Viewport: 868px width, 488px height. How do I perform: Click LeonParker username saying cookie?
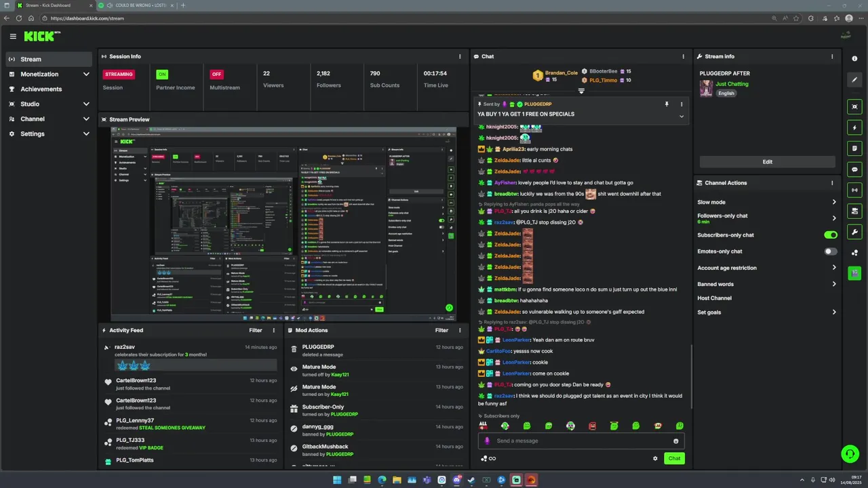coord(516,362)
